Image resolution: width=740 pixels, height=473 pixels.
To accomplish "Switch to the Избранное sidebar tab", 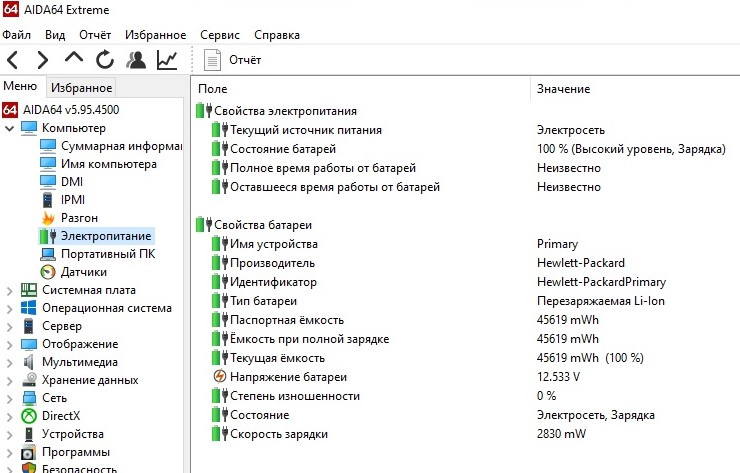I will [x=81, y=88].
